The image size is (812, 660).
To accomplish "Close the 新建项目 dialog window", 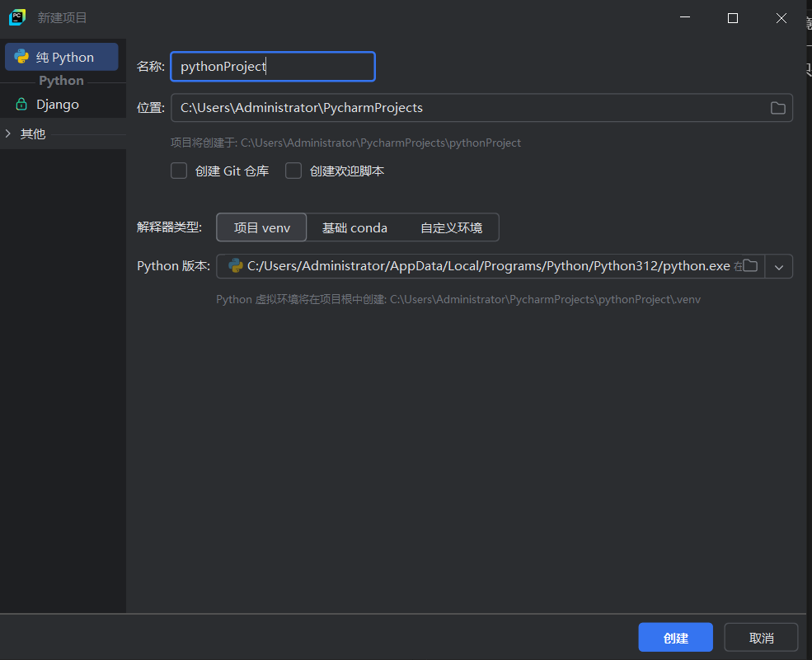I will tap(781, 18).
